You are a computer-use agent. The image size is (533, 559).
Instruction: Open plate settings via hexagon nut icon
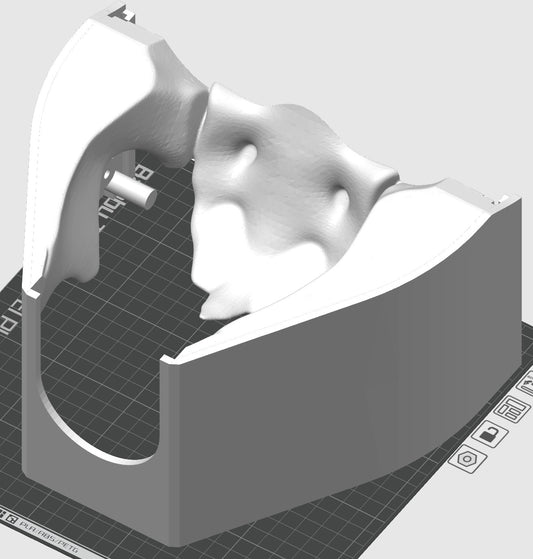click(x=467, y=459)
